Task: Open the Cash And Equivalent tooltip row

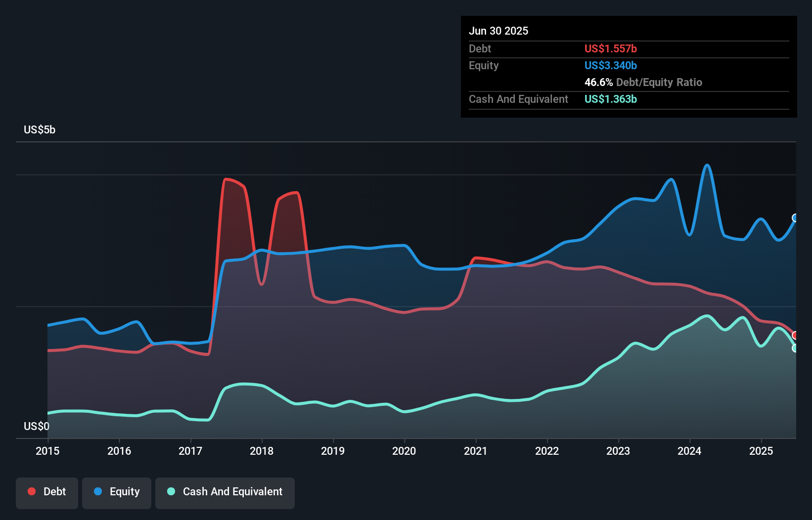Action: point(518,99)
